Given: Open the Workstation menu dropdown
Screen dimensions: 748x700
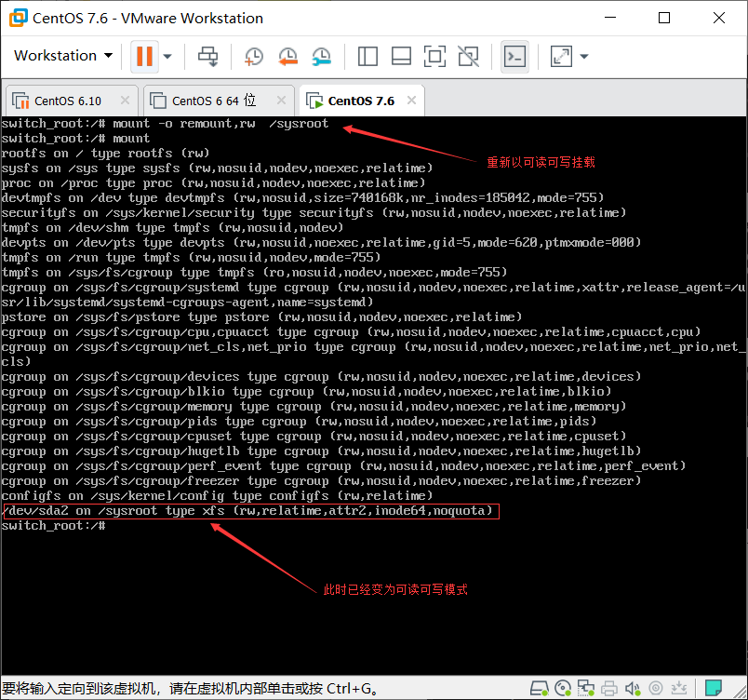Looking at the screenshot, I should [x=63, y=56].
